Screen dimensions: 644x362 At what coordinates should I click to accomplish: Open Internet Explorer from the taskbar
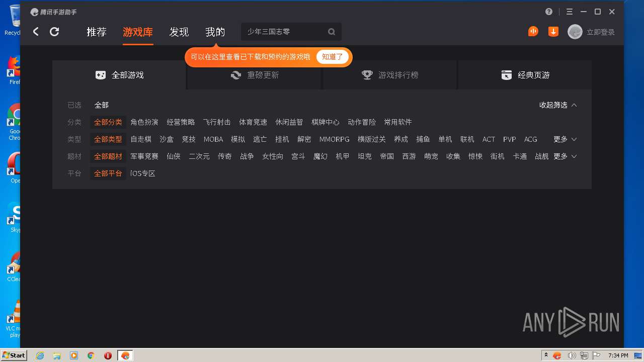point(40,355)
